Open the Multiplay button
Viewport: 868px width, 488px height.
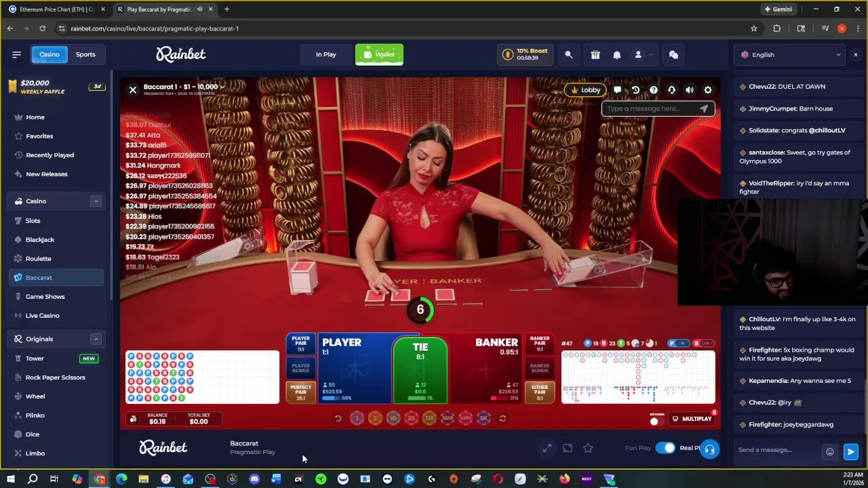point(692,419)
